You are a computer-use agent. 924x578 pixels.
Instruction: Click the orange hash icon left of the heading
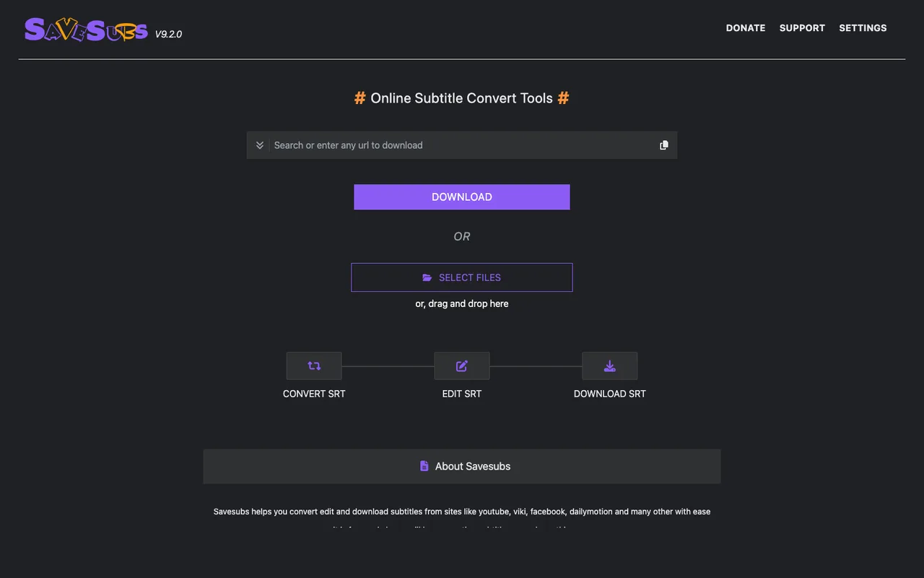pyautogui.click(x=359, y=98)
